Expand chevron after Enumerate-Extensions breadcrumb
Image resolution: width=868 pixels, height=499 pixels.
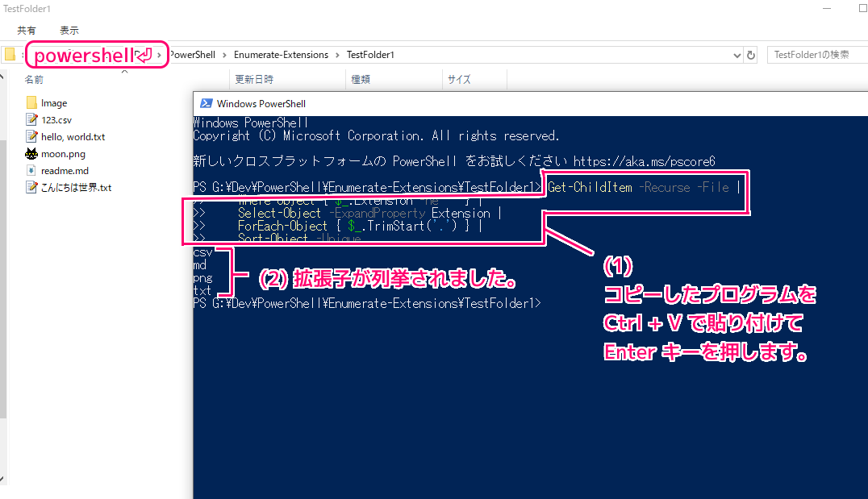click(337, 55)
